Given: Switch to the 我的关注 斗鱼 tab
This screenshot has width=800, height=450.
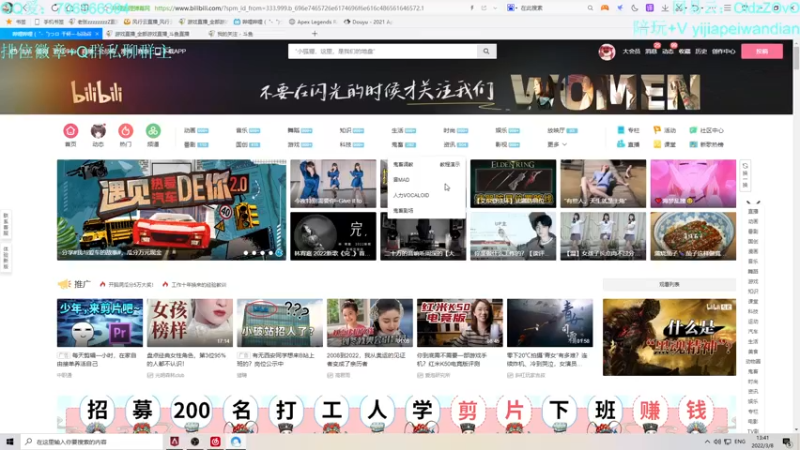Looking at the screenshot, I should click(x=235, y=34).
